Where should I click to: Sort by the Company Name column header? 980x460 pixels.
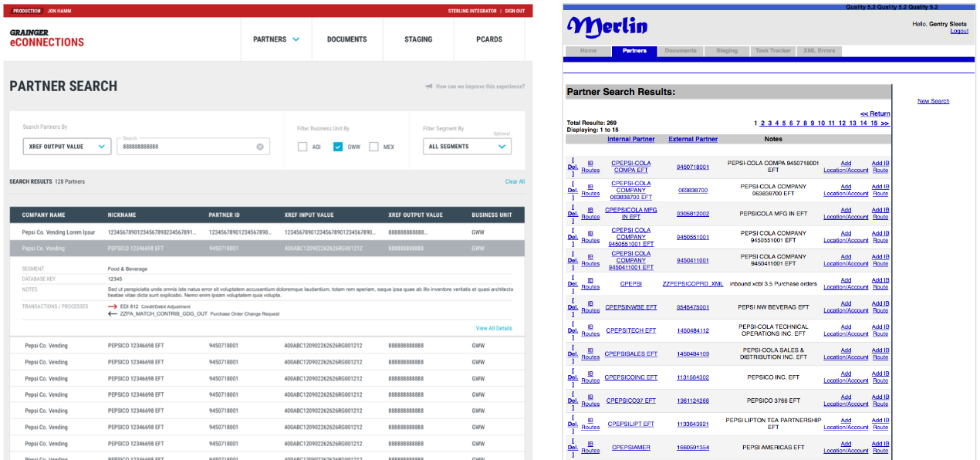coord(43,215)
